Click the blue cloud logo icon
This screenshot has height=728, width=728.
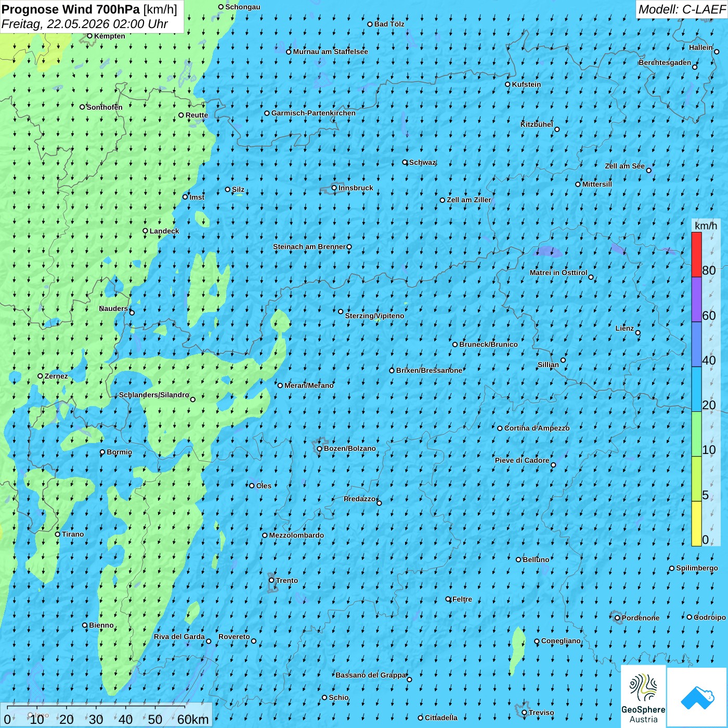(698, 698)
